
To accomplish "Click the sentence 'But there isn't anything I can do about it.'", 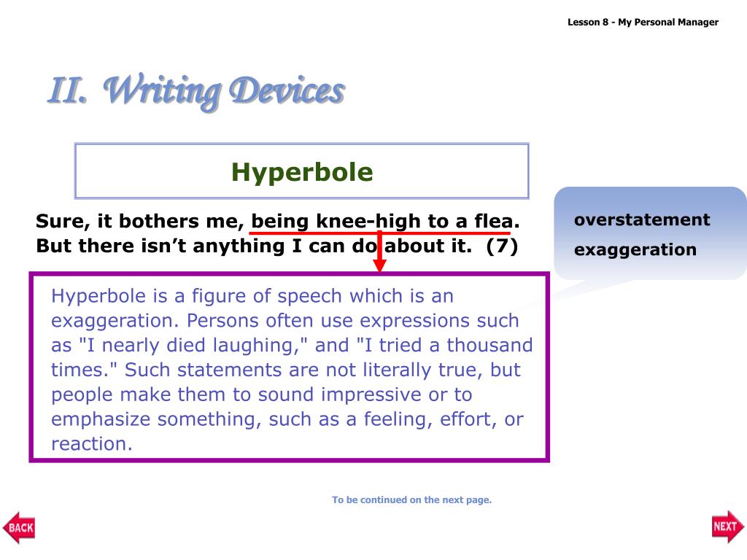I will click(254, 246).
